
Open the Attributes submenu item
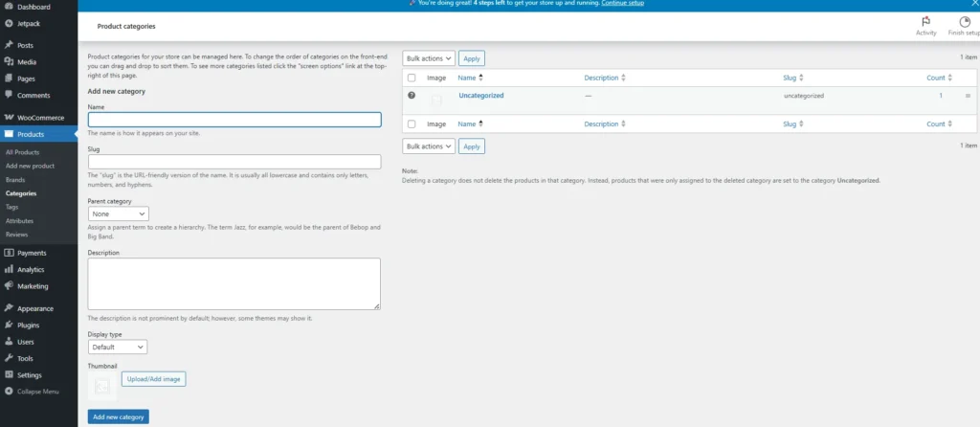click(x=19, y=221)
